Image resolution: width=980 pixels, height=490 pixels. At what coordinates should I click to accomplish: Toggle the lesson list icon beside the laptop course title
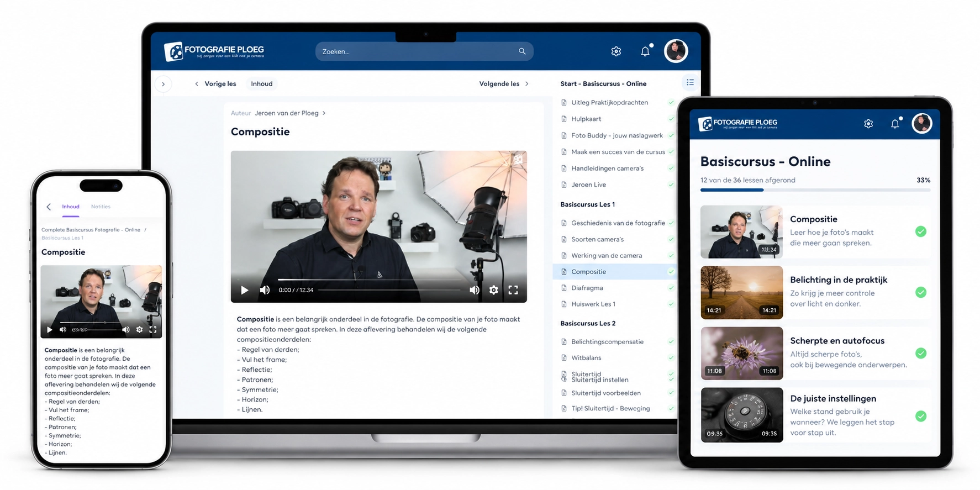pyautogui.click(x=690, y=83)
